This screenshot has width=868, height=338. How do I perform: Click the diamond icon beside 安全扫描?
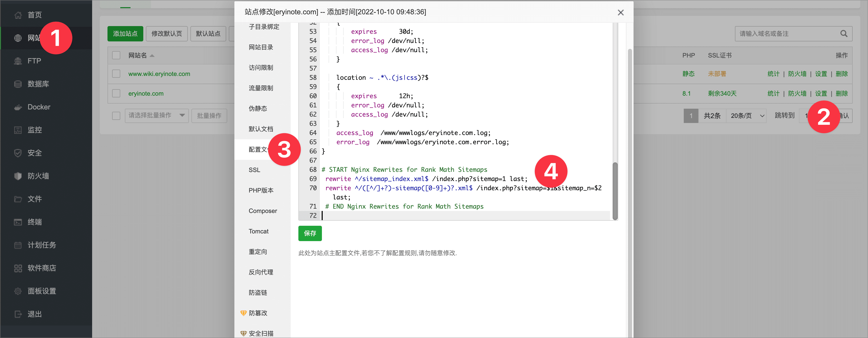click(243, 333)
